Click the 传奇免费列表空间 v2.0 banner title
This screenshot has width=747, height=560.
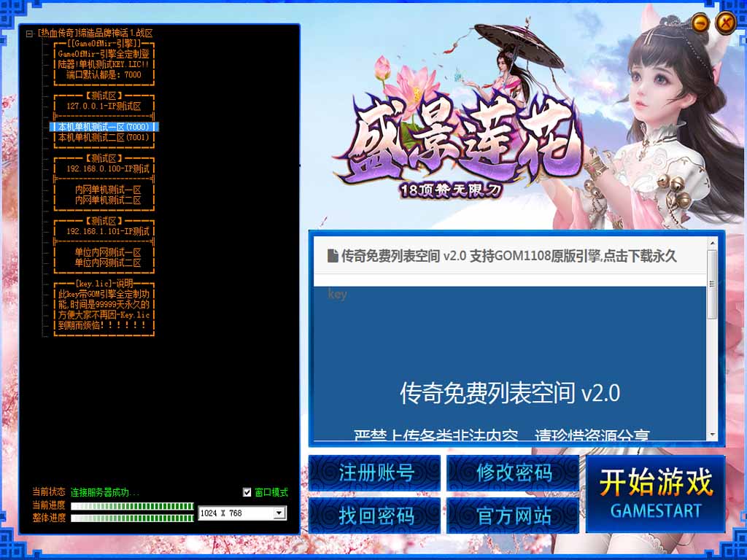510,394
